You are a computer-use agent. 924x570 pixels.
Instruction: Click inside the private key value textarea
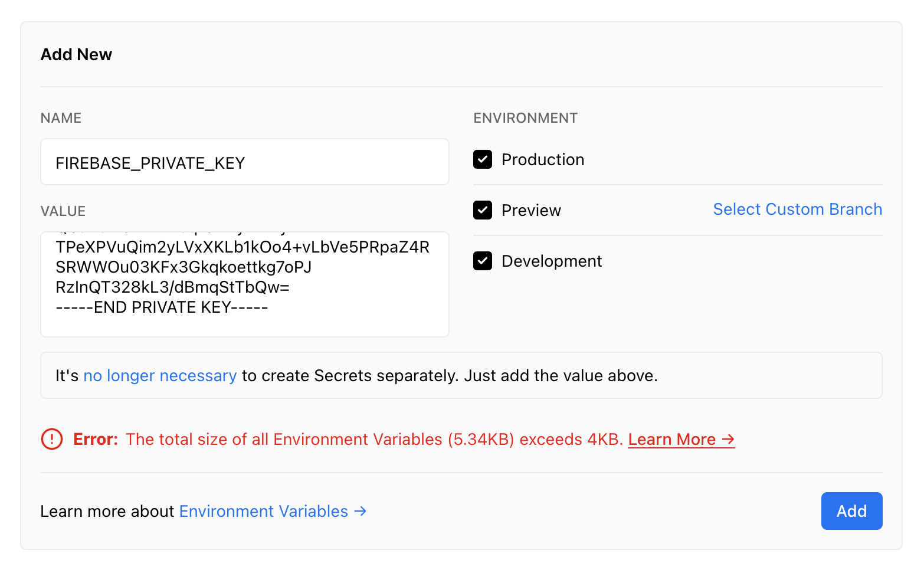click(x=245, y=284)
